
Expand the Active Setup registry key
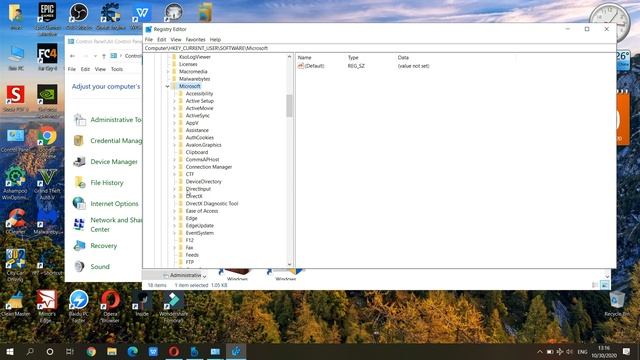pyautogui.click(x=174, y=101)
